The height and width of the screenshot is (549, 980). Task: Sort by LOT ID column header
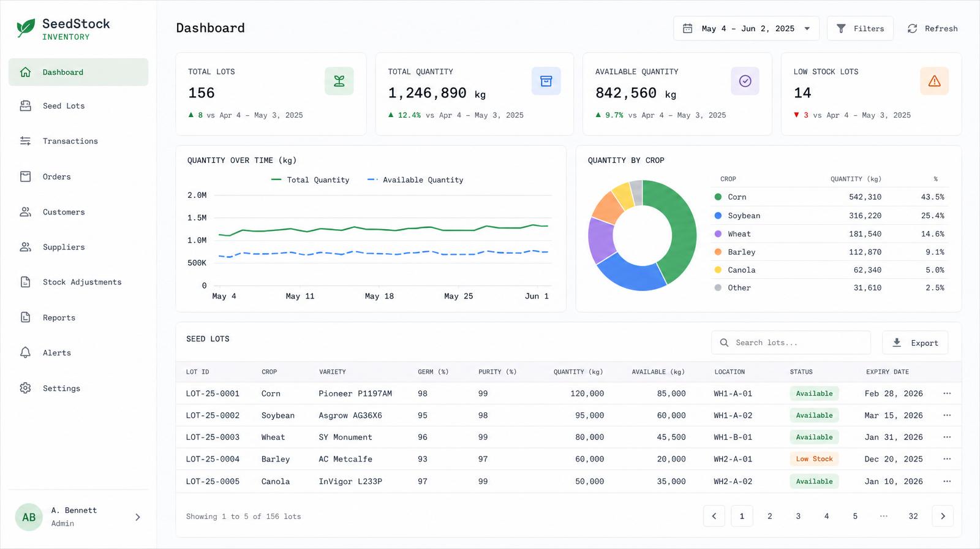click(197, 372)
